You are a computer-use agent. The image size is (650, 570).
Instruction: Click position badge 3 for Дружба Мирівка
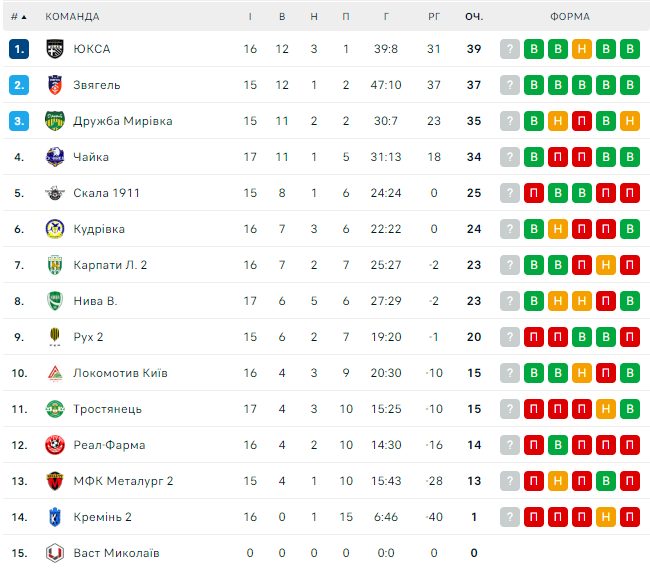tap(19, 121)
